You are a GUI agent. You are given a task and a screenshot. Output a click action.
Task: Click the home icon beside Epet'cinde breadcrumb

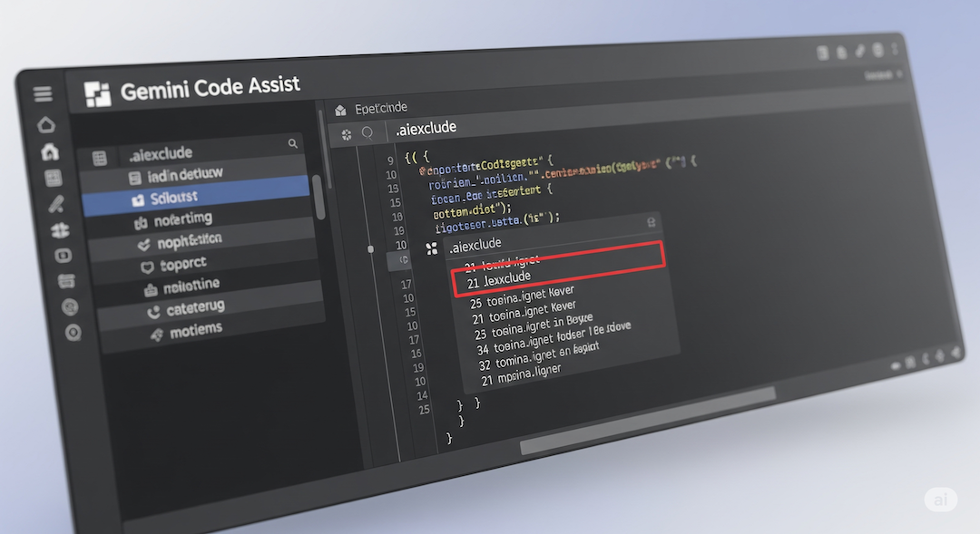(340, 111)
